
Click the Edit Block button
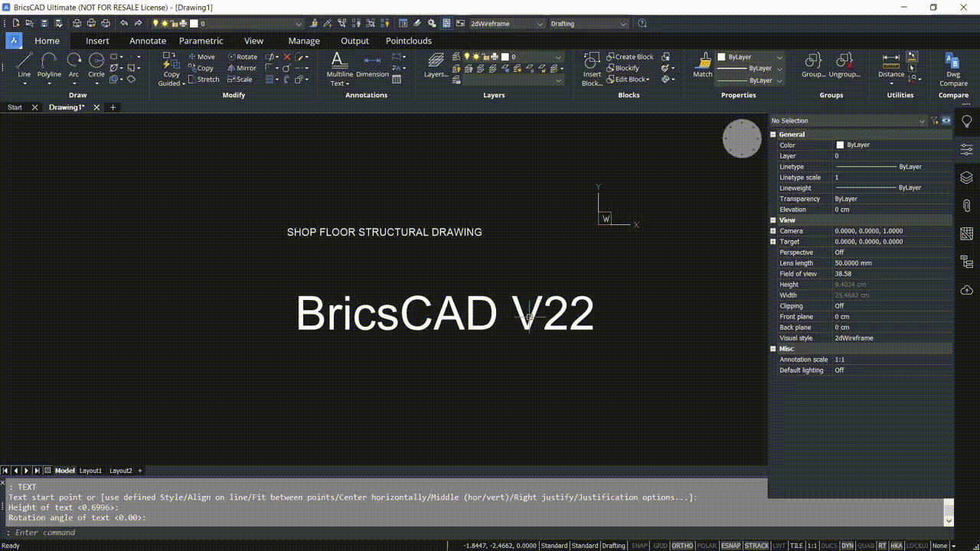coord(628,80)
